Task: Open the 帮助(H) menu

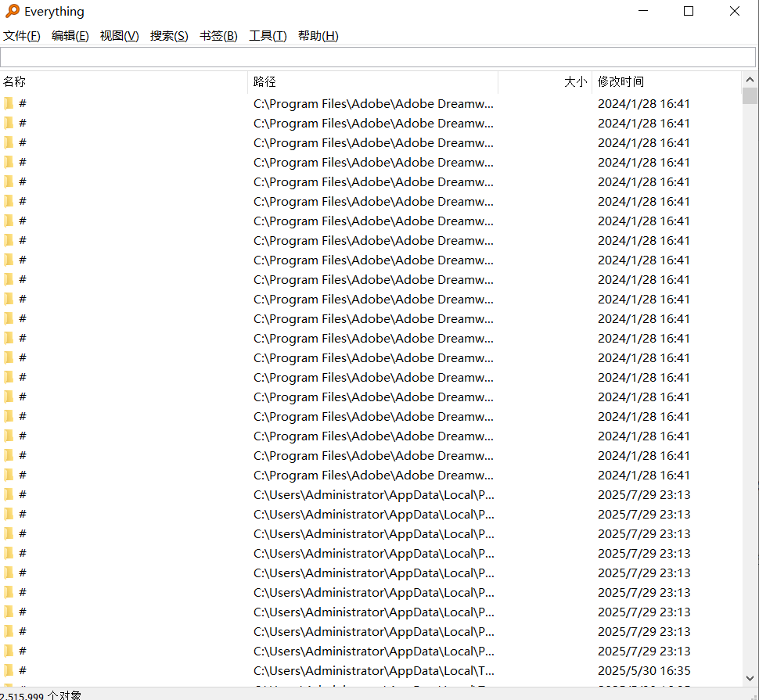Action: click(318, 36)
